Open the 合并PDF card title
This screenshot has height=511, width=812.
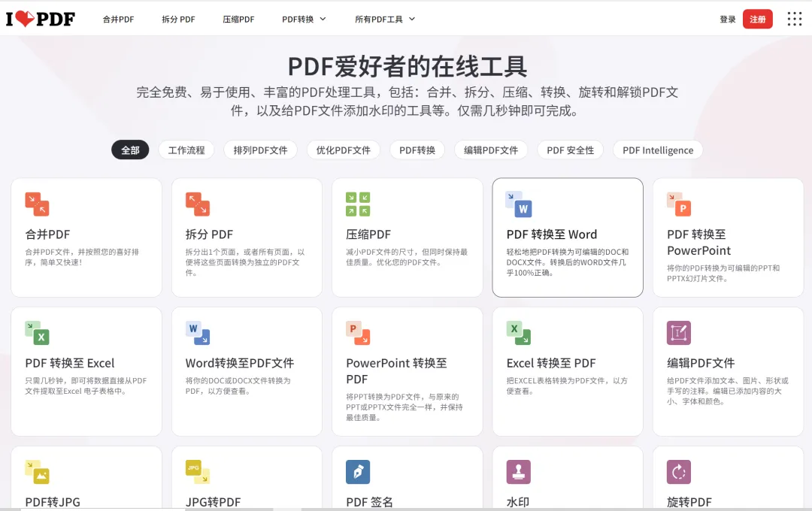47,234
